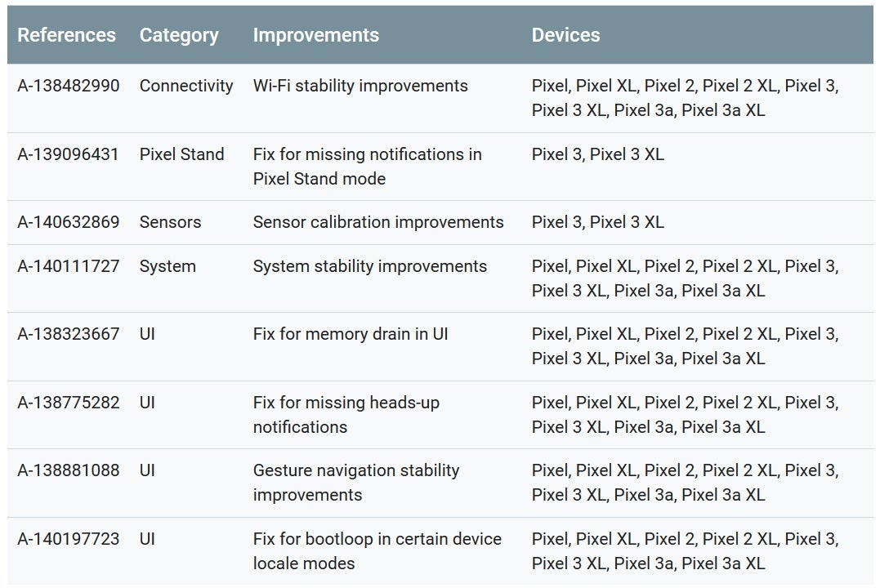Click reference A-138775282

click(68, 403)
